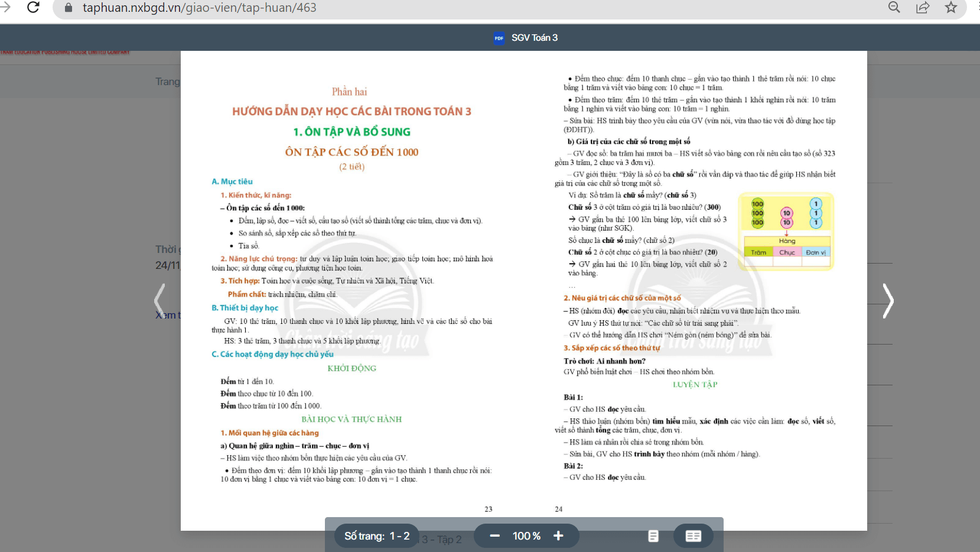Click the 100 % zoom level display
Image resolution: width=980 pixels, height=552 pixels.
(x=526, y=536)
